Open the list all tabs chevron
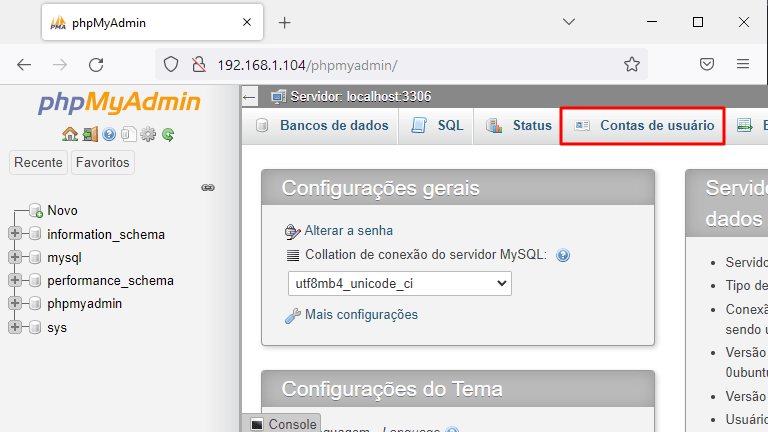 coord(569,22)
